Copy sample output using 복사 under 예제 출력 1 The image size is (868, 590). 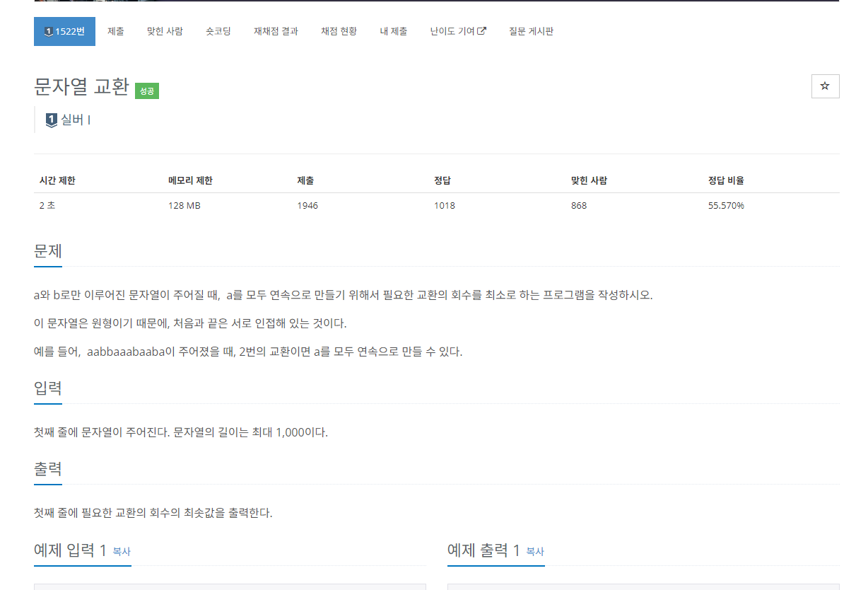coord(534,550)
